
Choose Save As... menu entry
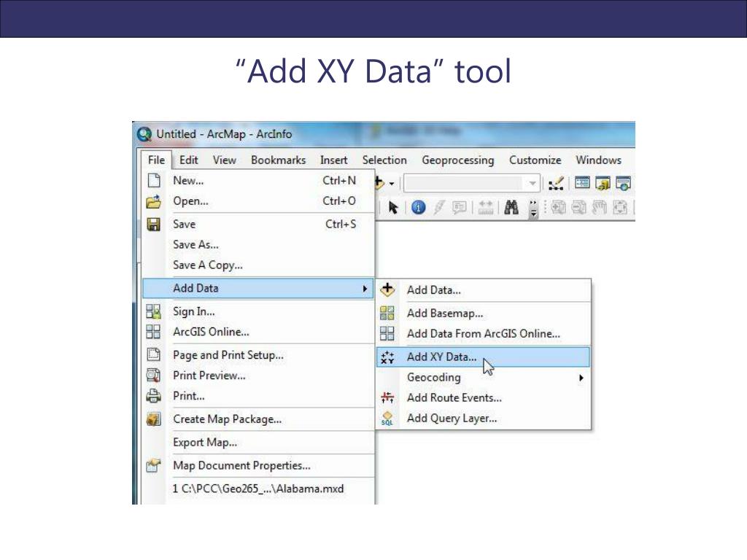pyautogui.click(x=258, y=244)
